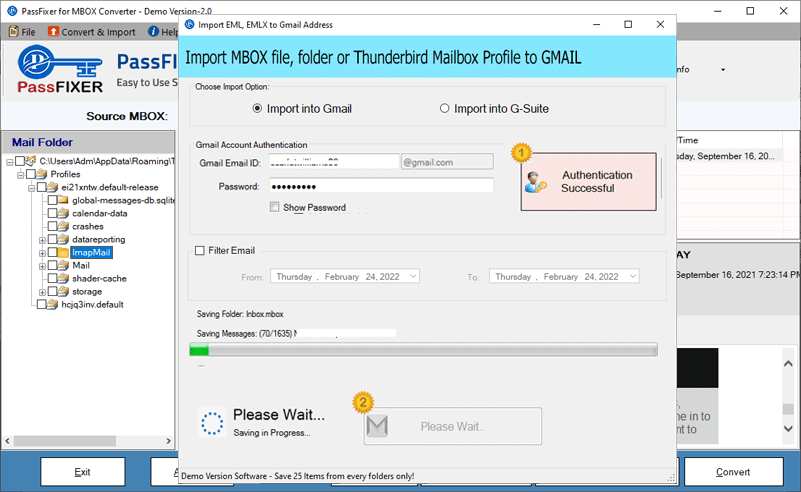Check the ei21xntw.default-release checkbox

42,187
